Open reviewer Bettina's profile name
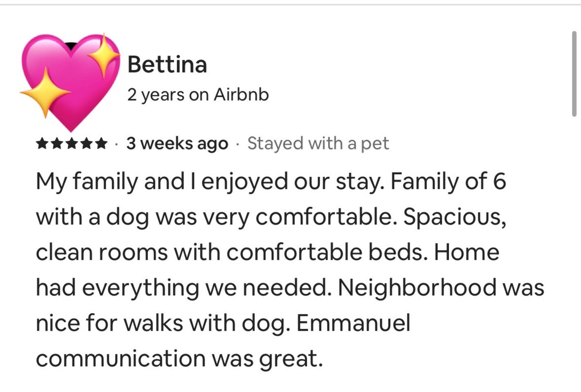The width and height of the screenshot is (581, 392). click(x=167, y=65)
